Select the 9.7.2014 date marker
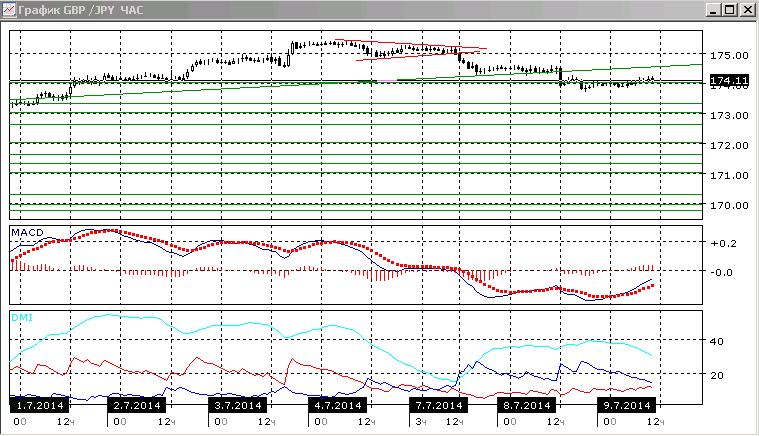The height and width of the screenshot is (436, 759). click(x=626, y=405)
